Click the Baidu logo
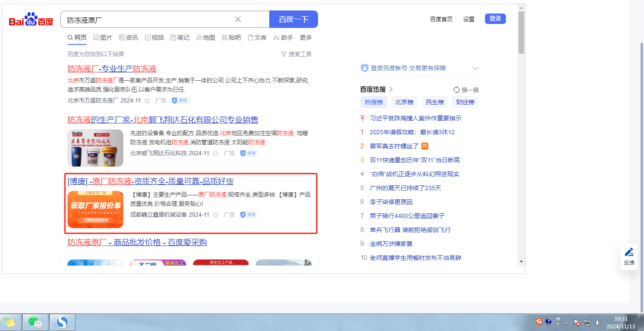 click(x=31, y=20)
